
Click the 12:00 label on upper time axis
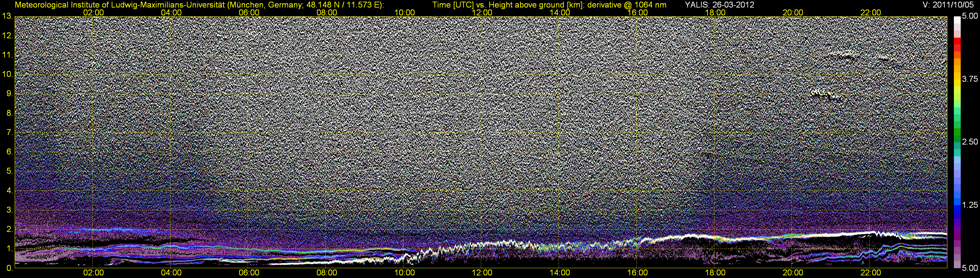coord(482,12)
